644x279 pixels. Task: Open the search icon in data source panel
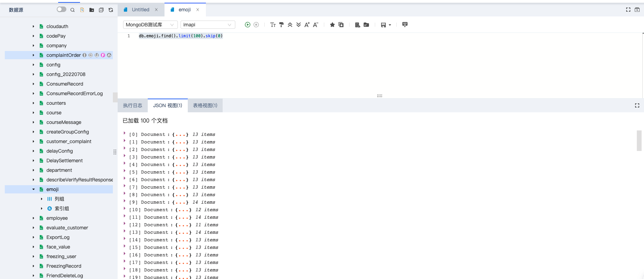tap(73, 10)
